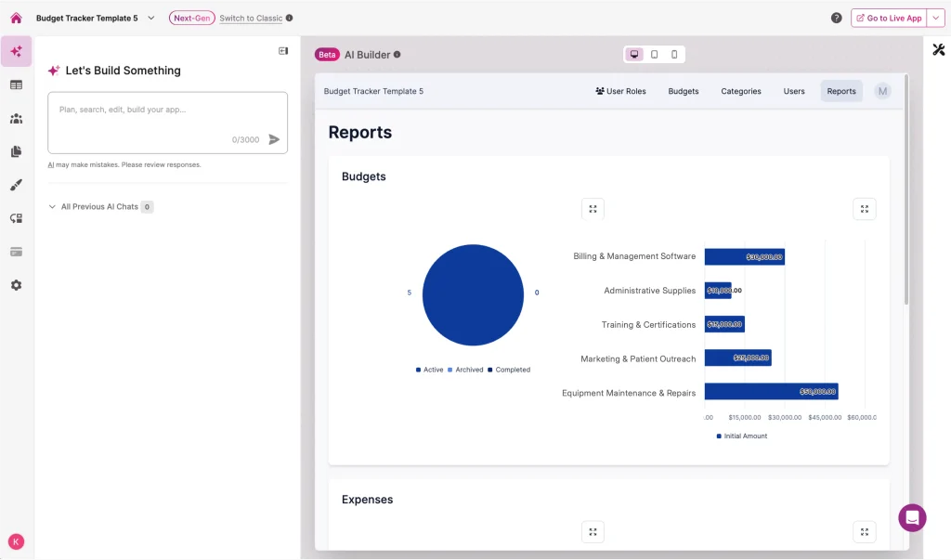Screen dimensions: 951x560
Task: Open the AI builder sparkle sidebar icon
Action: click(16, 52)
